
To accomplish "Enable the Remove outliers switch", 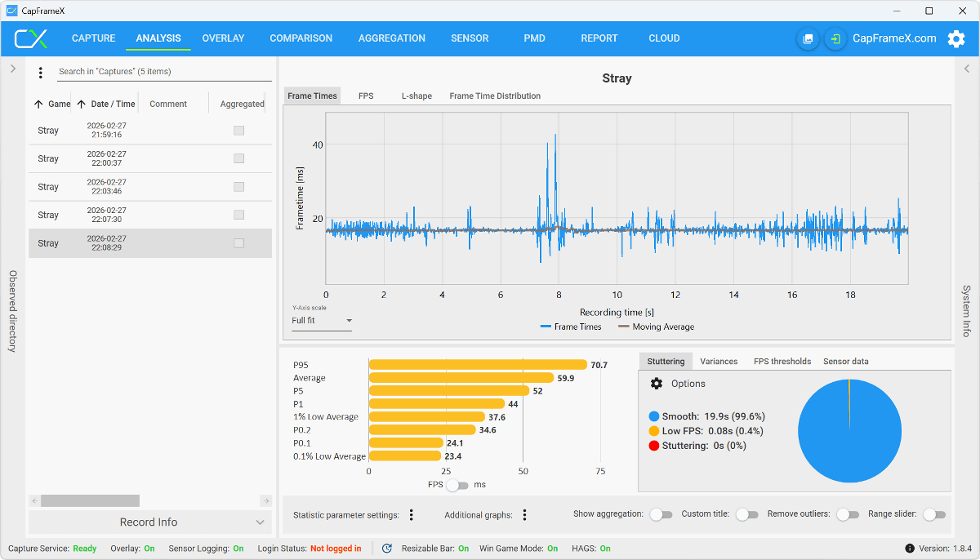I will (848, 515).
